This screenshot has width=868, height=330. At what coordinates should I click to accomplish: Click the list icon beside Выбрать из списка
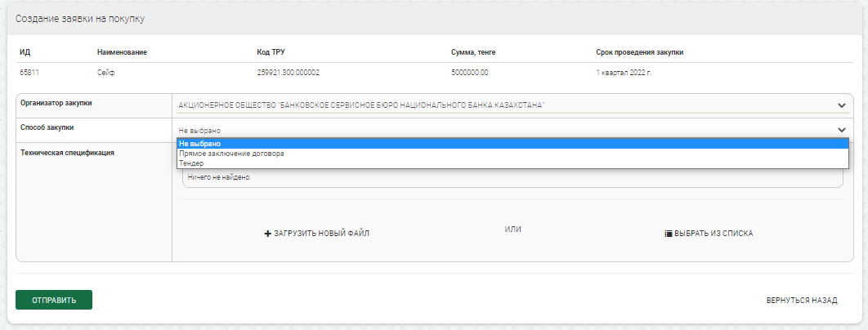click(668, 234)
